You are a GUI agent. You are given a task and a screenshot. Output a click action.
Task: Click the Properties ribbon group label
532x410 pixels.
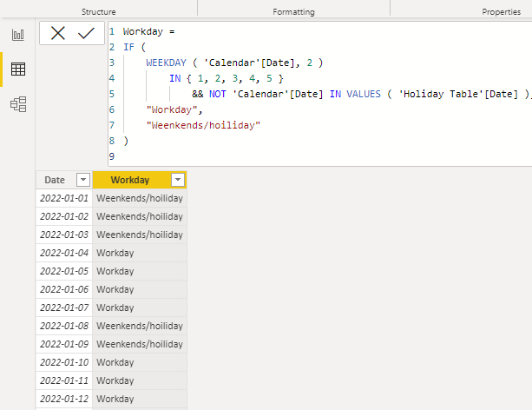pos(501,12)
